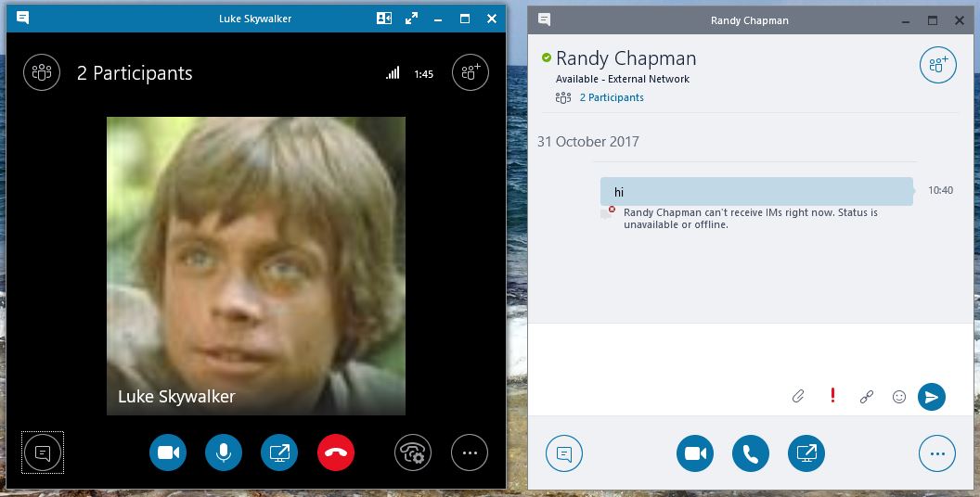Attach a file to the message
This screenshot has width=980, height=497.
coord(798,397)
